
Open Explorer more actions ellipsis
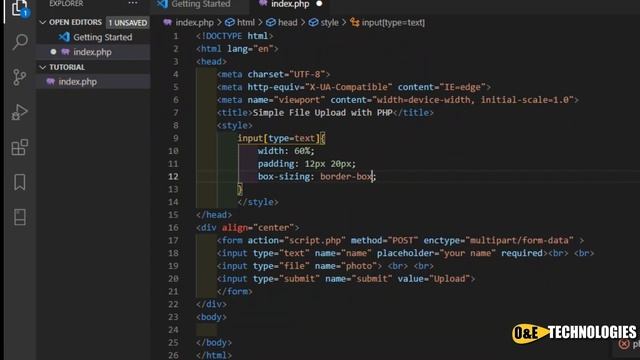pos(133,3)
